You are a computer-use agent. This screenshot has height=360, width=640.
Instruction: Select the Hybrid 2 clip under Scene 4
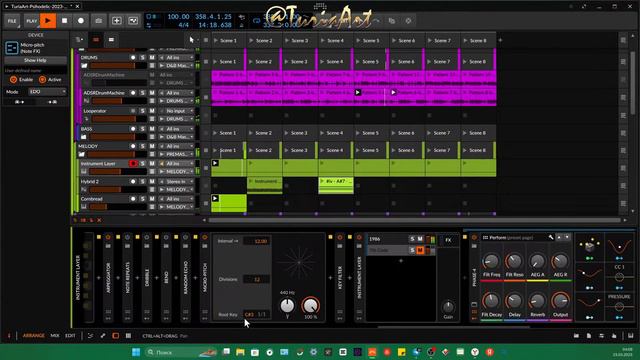(336, 185)
